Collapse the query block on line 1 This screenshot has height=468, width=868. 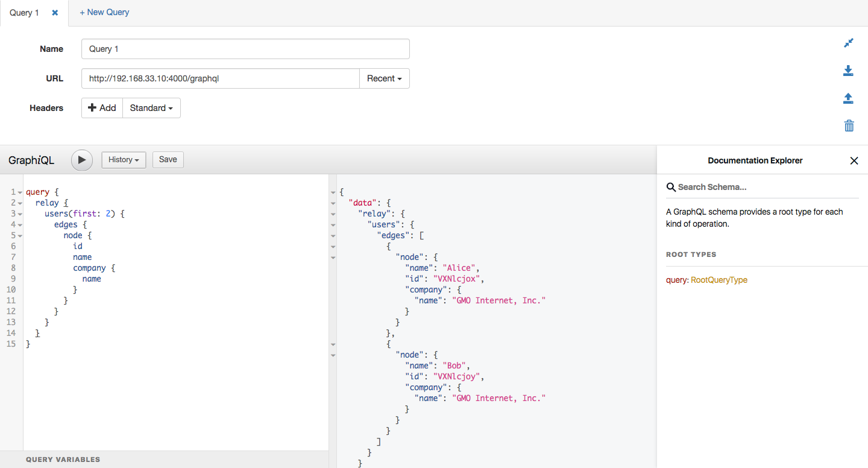pyautogui.click(x=20, y=192)
